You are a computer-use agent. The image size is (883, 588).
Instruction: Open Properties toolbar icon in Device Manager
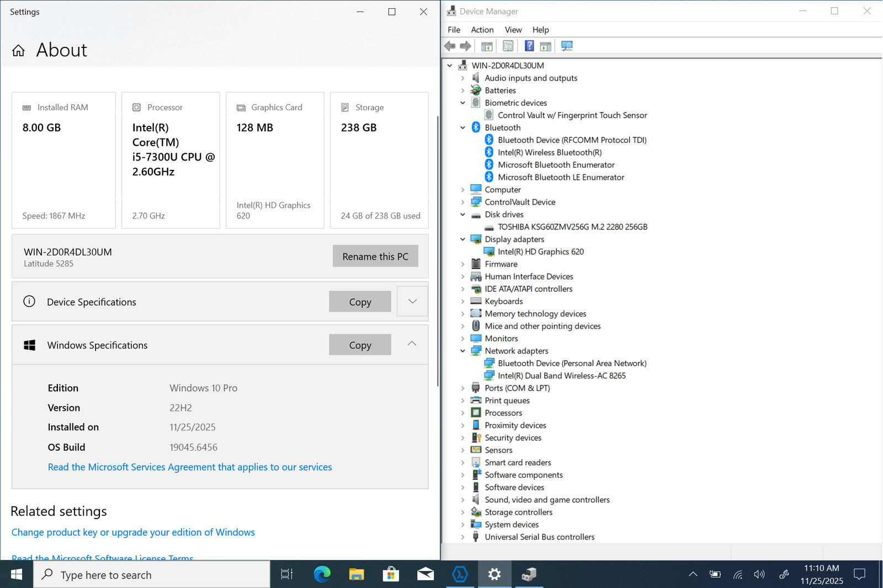508,46
